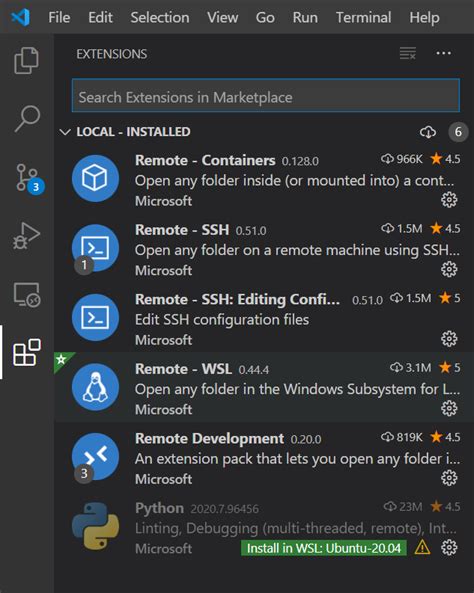Open Manage gear for Remote - SSH
The height and width of the screenshot is (593, 474).
pyautogui.click(x=449, y=269)
